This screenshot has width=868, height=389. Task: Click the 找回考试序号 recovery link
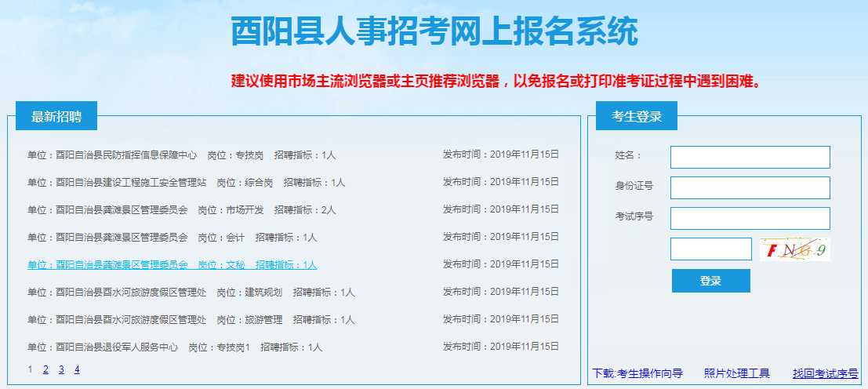tap(825, 373)
